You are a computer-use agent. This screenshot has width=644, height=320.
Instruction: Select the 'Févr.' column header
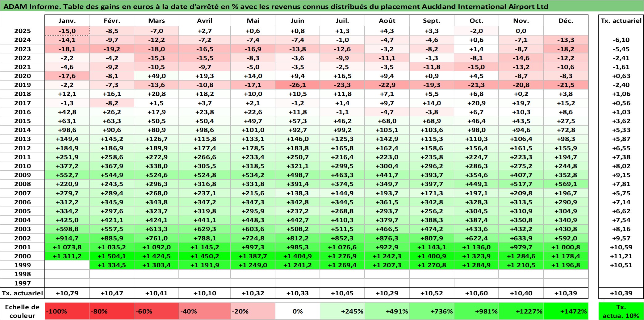[x=112, y=21]
